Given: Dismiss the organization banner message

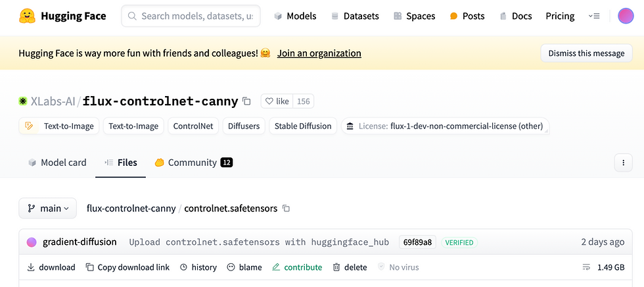Looking at the screenshot, I should pos(586,53).
